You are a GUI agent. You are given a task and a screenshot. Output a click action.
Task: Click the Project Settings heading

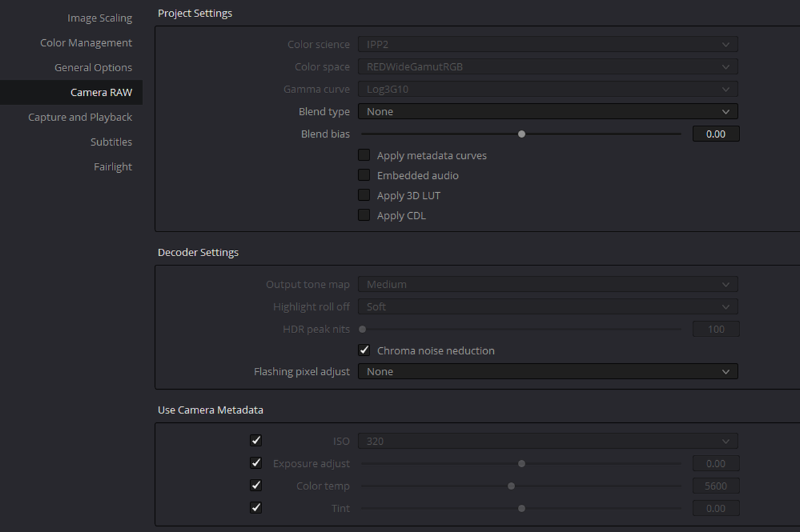click(x=195, y=13)
